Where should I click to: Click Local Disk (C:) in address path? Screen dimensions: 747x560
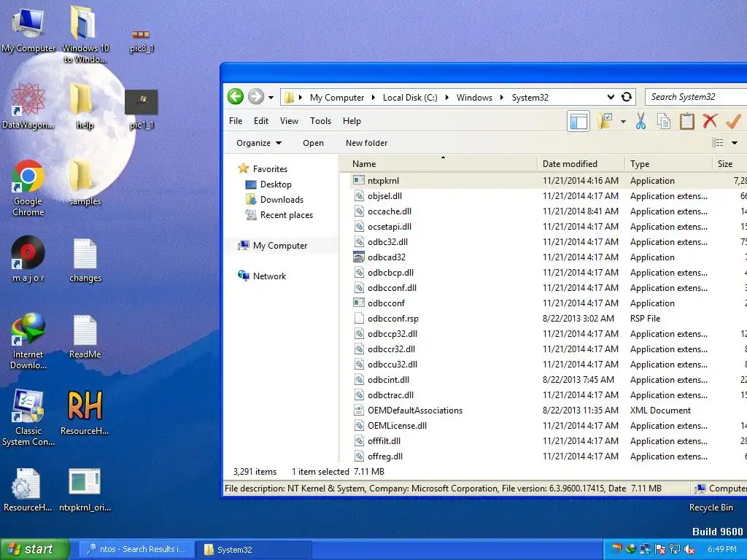point(410,98)
